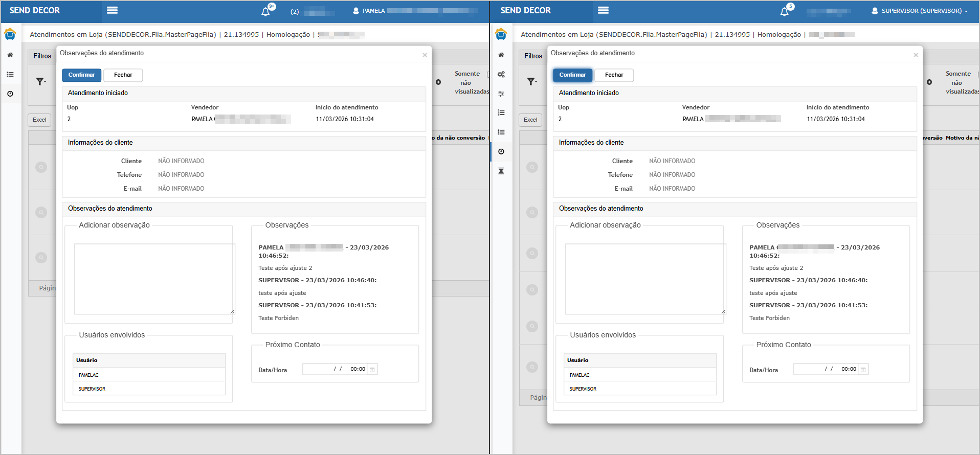
Task: Click the gears settings icon in the supervisor sidebar
Action: point(501,75)
